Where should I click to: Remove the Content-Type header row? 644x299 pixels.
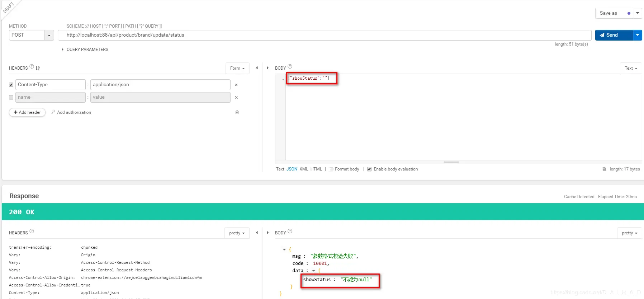[236, 85]
